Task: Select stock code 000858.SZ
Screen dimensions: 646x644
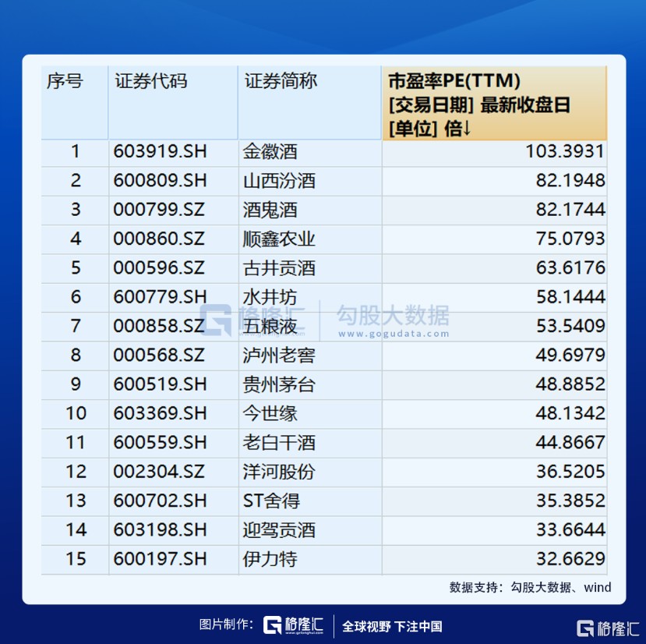Action: pos(159,326)
